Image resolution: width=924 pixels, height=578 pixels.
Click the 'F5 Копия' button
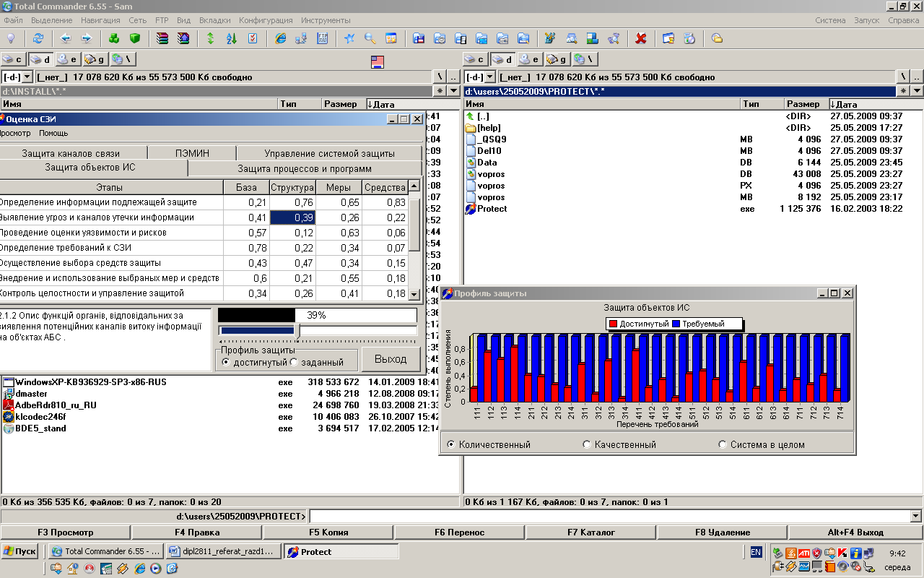[328, 532]
